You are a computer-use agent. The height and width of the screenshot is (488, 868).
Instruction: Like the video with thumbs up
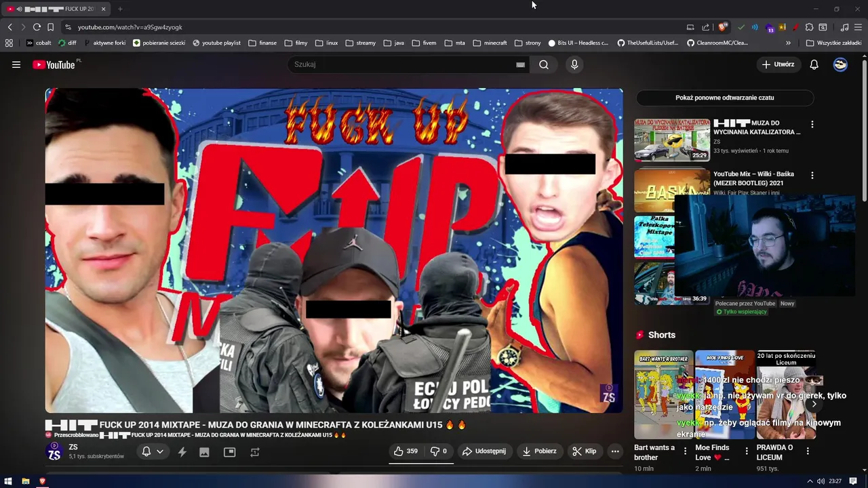406,451
